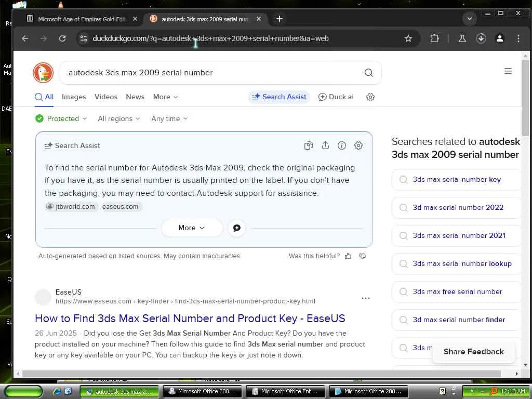Search related 3d max serial number 2022

[456, 208]
